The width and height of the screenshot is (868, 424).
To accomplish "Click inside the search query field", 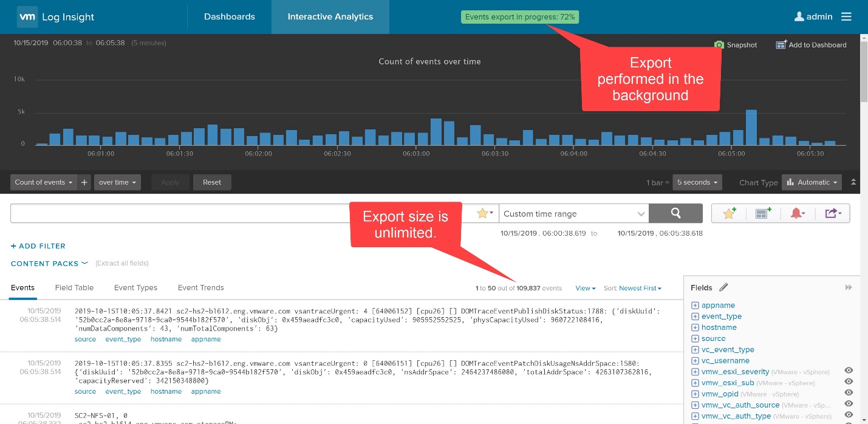I will click(x=243, y=213).
